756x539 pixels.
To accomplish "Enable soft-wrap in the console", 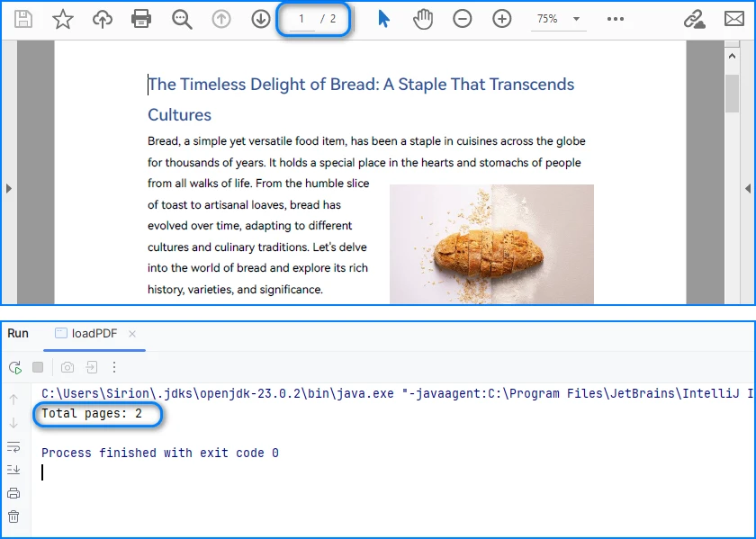I will coord(14,446).
